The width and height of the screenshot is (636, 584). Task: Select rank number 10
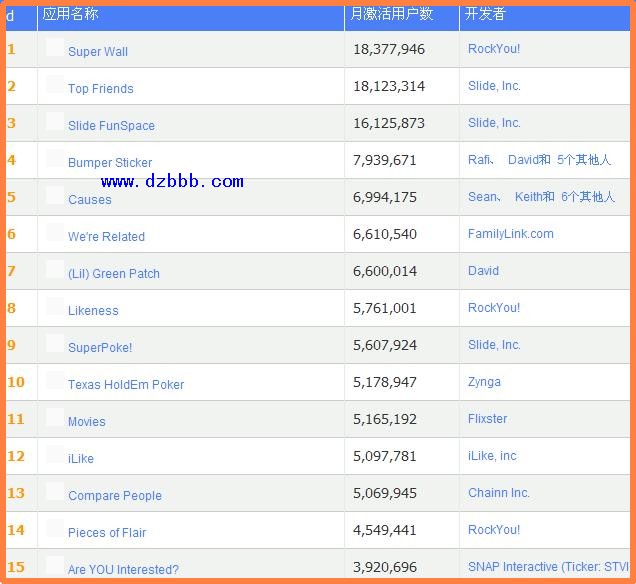coord(16,382)
